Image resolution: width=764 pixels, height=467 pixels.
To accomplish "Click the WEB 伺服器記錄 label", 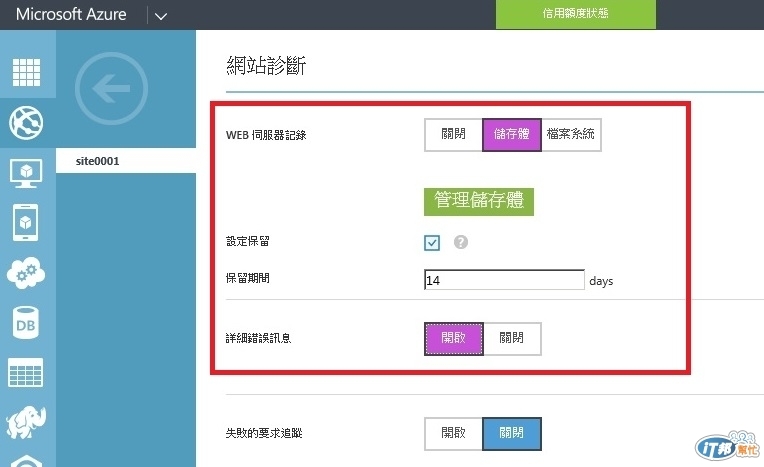I will tap(266, 135).
